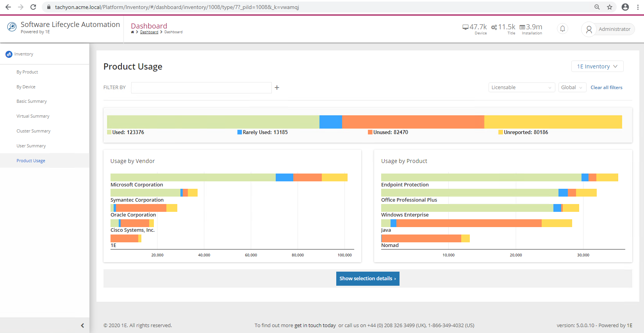Click the Dashboard breadcrumb link
Image resolution: width=644 pixels, height=333 pixels.
[x=149, y=32]
